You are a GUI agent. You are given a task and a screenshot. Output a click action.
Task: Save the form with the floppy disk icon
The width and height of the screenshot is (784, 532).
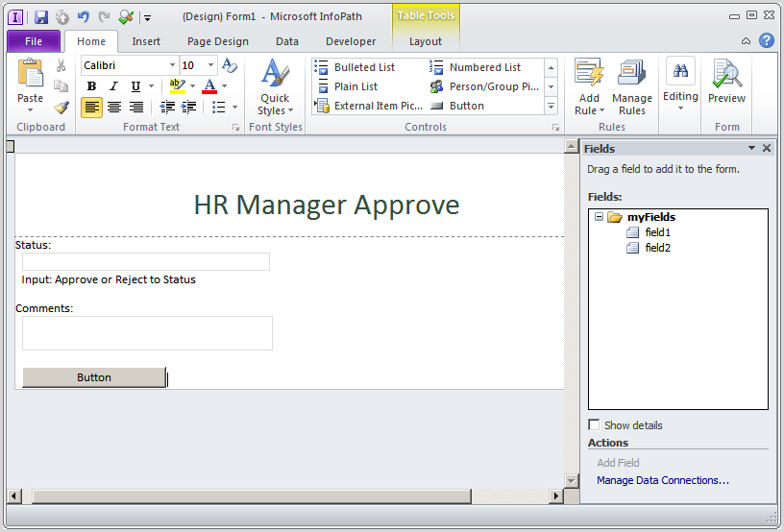41,17
